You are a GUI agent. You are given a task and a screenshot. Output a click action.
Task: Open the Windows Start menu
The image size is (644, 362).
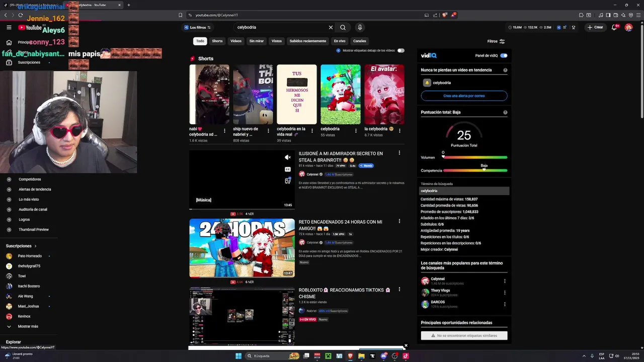coord(238,356)
